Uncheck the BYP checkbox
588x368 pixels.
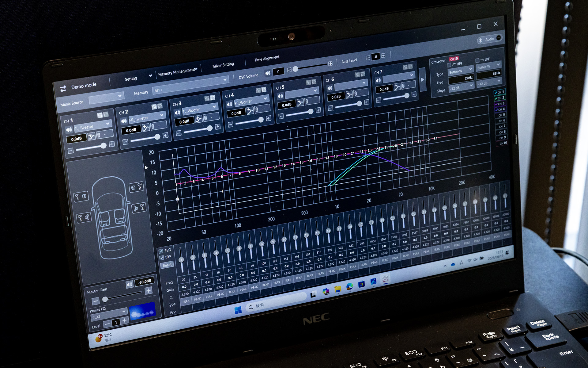pyautogui.click(x=162, y=258)
